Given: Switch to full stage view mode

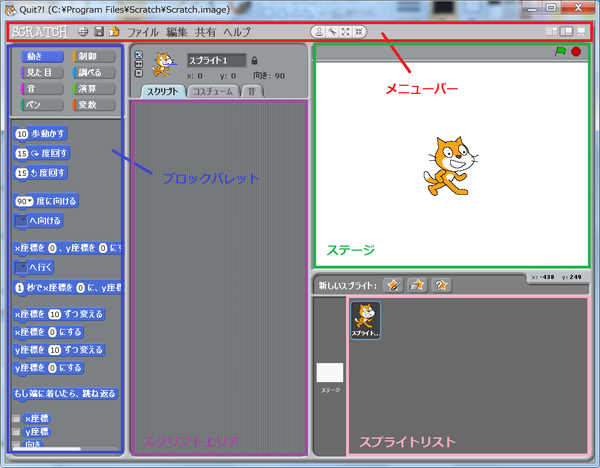Looking at the screenshot, I should 566,31.
